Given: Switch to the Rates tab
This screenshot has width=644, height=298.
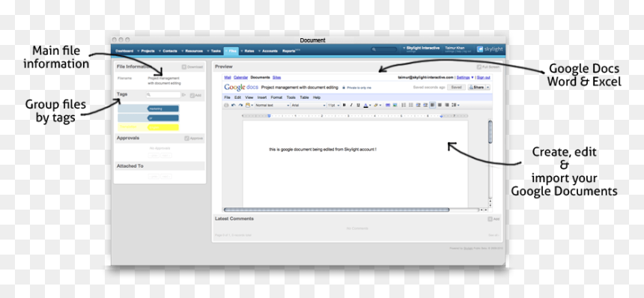Looking at the screenshot, I should (x=249, y=51).
